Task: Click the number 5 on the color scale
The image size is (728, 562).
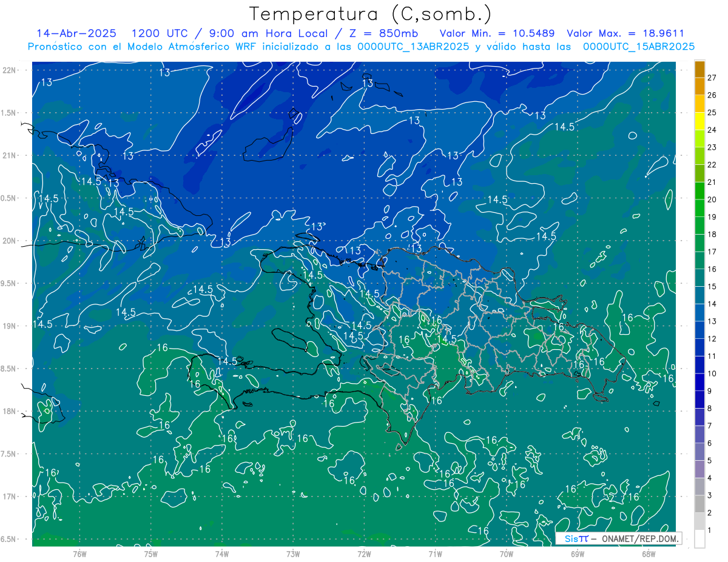Action: 710,461
